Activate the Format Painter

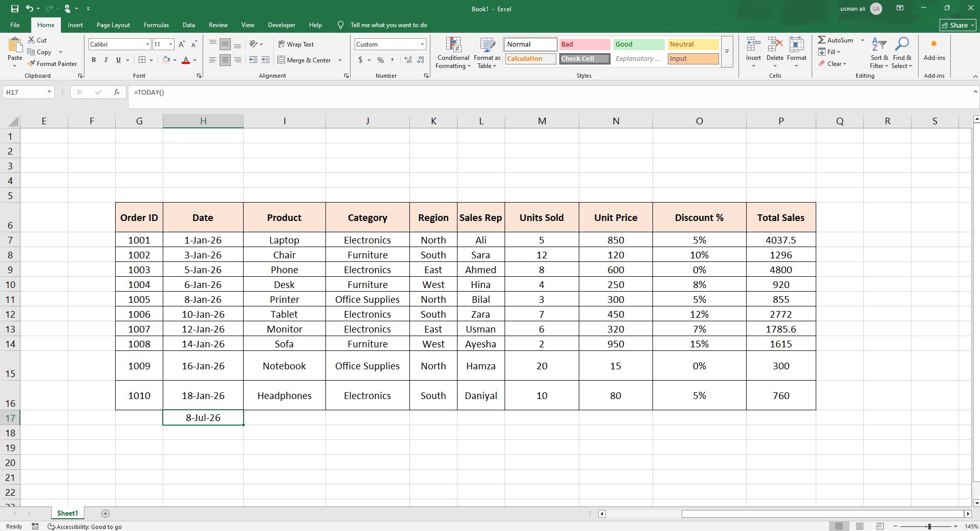click(52, 63)
